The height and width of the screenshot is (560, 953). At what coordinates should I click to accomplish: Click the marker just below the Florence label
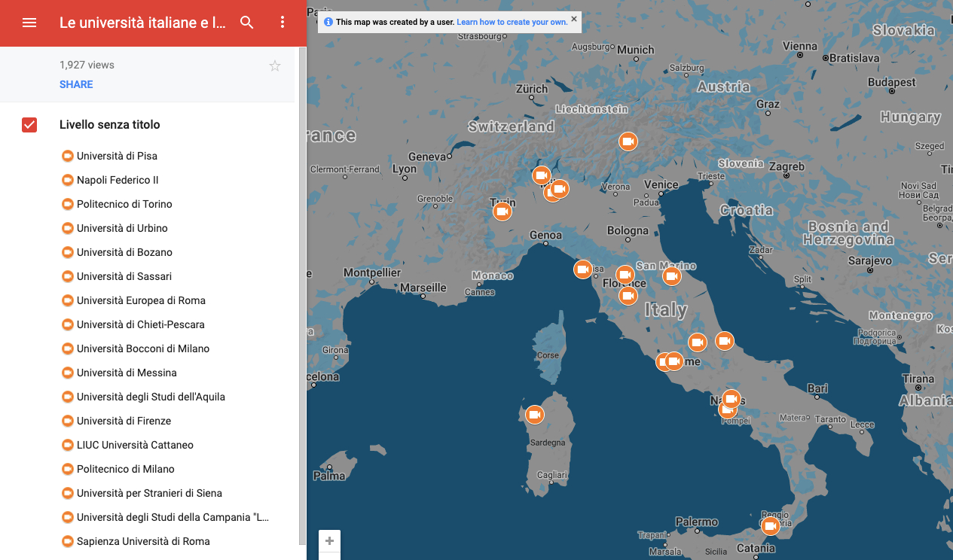[628, 296]
